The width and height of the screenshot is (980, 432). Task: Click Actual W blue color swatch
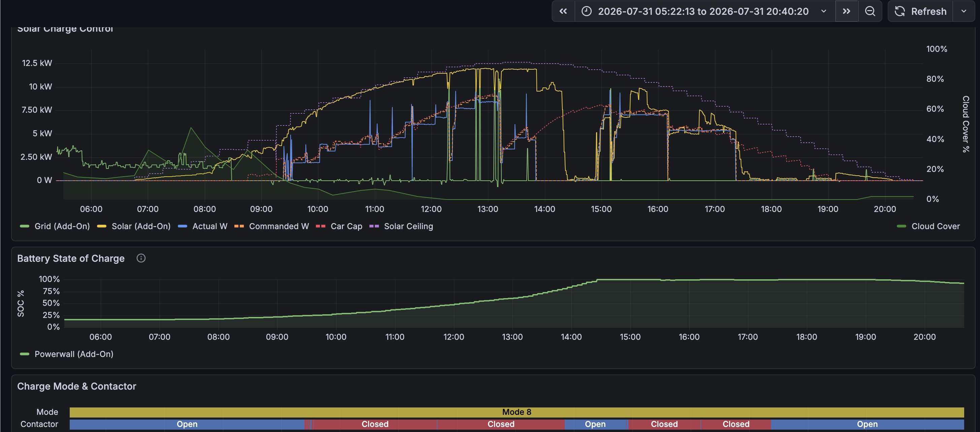click(183, 226)
